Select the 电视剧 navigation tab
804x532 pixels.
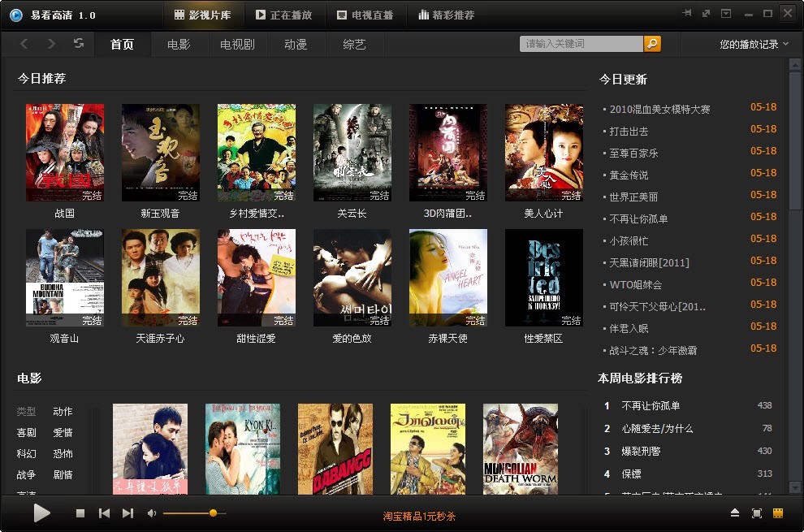[x=237, y=44]
